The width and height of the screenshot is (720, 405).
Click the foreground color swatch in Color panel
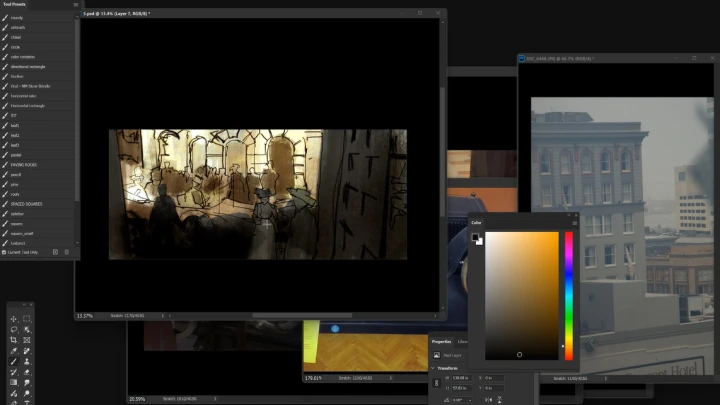(476, 237)
